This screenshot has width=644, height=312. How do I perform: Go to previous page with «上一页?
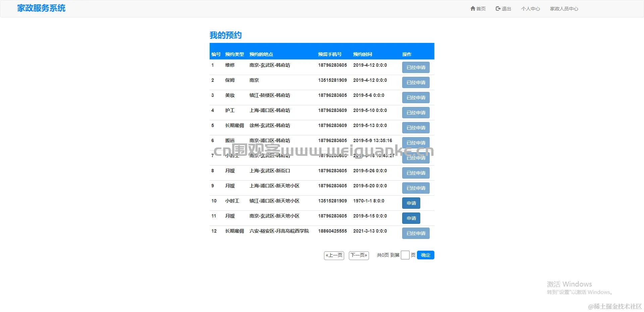tap(334, 255)
